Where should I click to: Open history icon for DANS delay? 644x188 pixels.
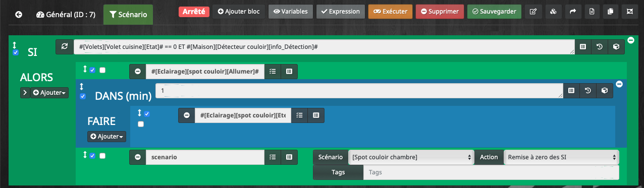[x=588, y=91]
